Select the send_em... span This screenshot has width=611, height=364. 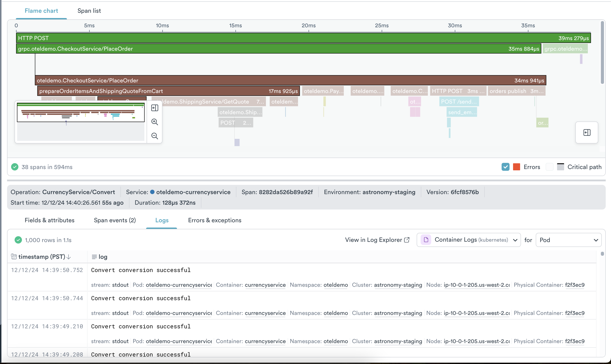[462, 112]
